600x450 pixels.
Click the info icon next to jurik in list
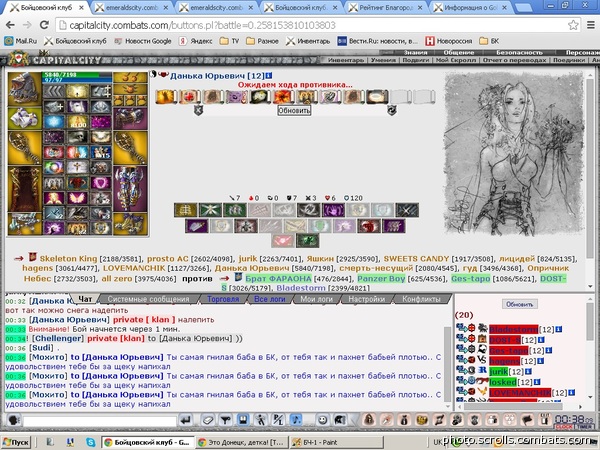(528, 371)
